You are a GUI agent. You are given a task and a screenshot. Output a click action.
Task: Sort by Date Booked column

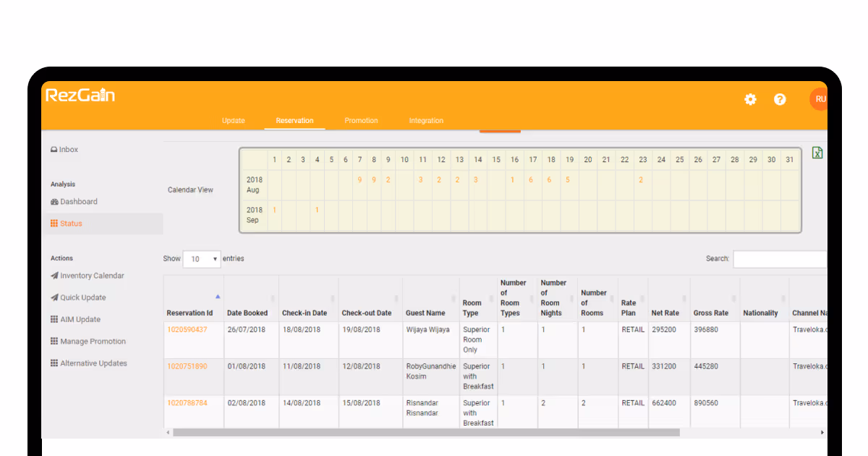click(251, 298)
